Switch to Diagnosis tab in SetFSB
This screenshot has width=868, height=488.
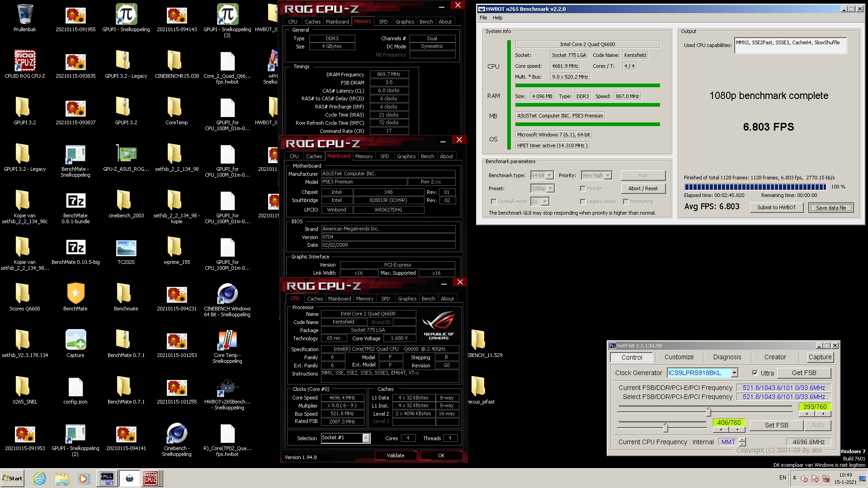point(727,357)
